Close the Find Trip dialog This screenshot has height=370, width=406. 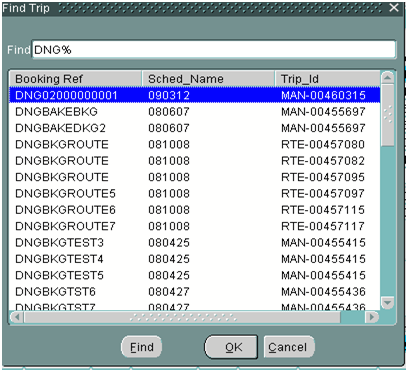click(x=394, y=7)
